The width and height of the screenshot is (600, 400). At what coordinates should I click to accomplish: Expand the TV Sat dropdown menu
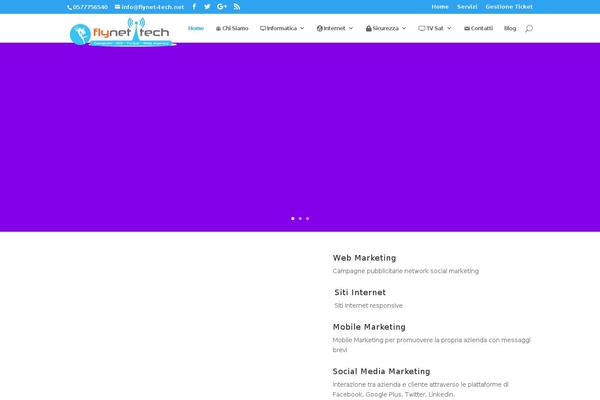pyautogui.click(x=435, y=28)
